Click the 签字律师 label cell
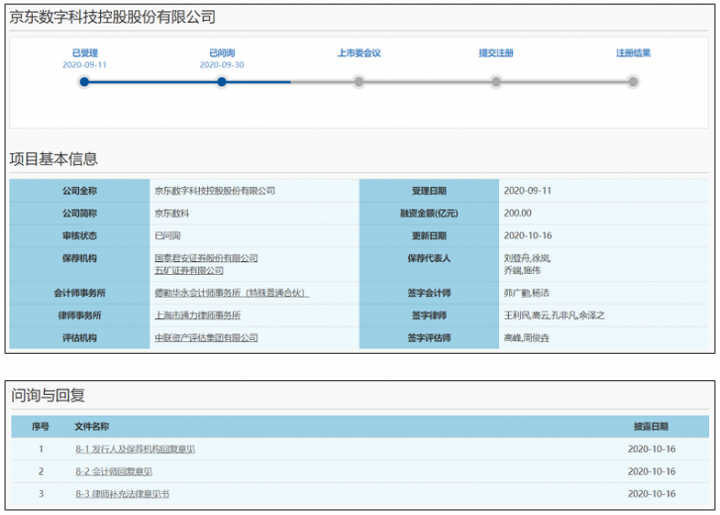 tap(429, 315)
